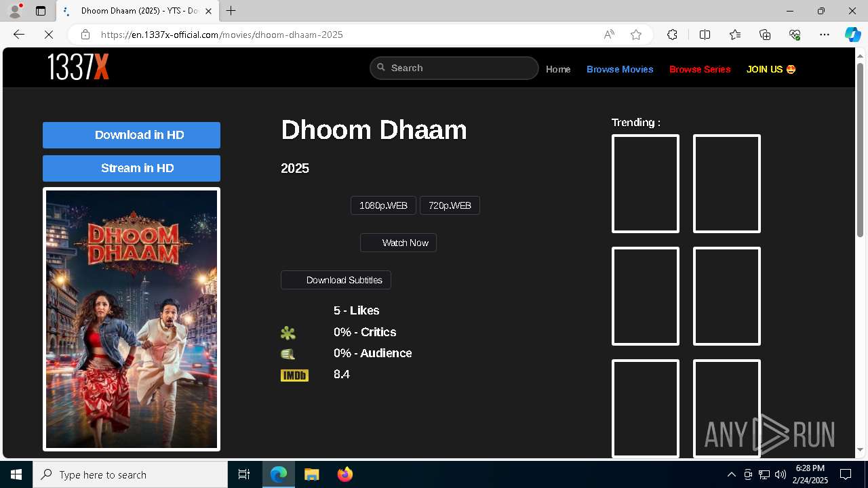Click the IMDb rating badge
The image size is (868, 488).
[x=294, y=375]
